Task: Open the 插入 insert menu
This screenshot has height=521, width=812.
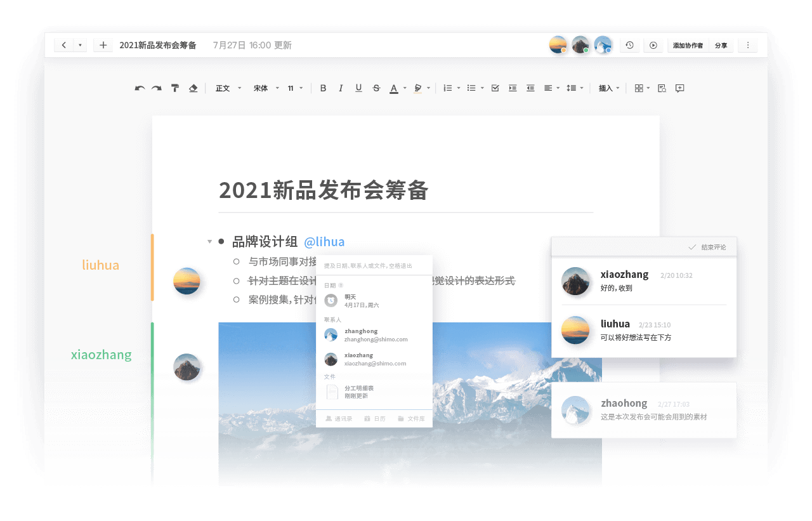Action: [609, 88]
